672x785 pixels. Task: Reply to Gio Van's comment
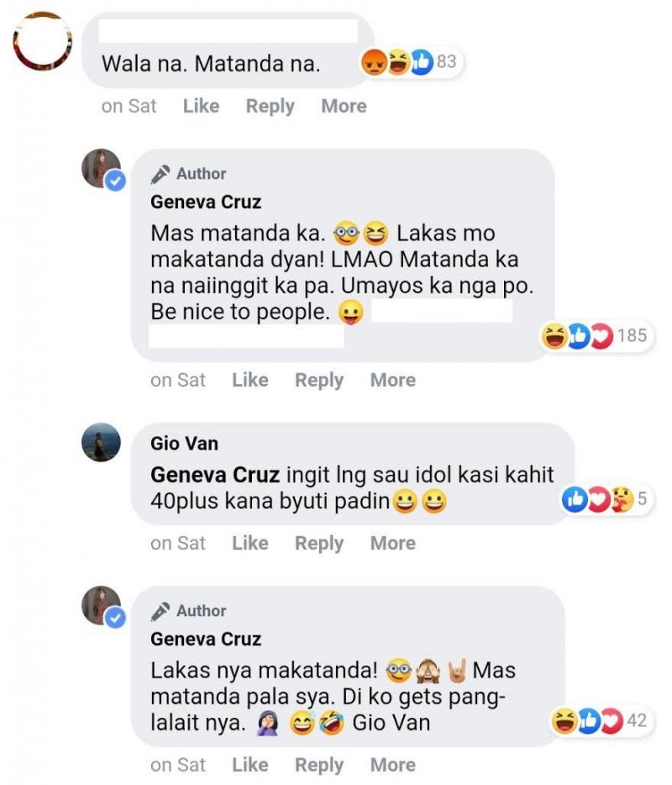coord(318,543)
